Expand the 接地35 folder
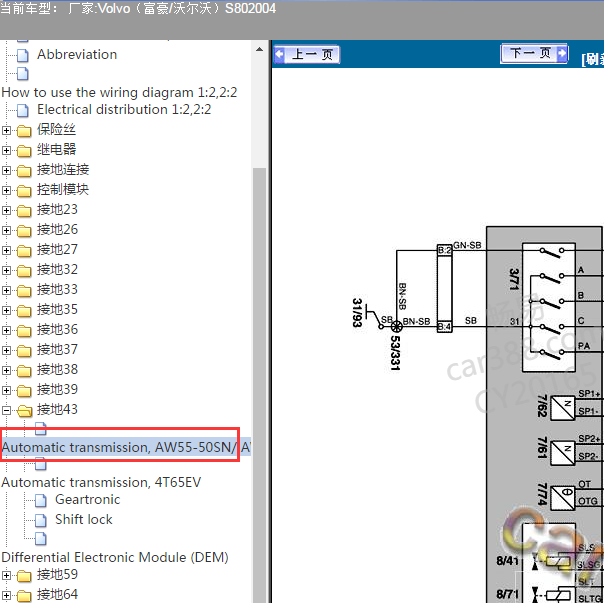 6,311
